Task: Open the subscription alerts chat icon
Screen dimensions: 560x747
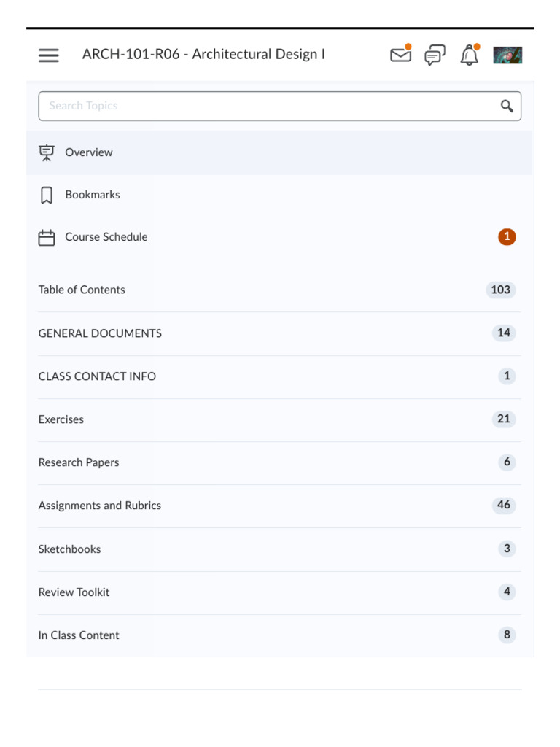Action: pos(435,55)
